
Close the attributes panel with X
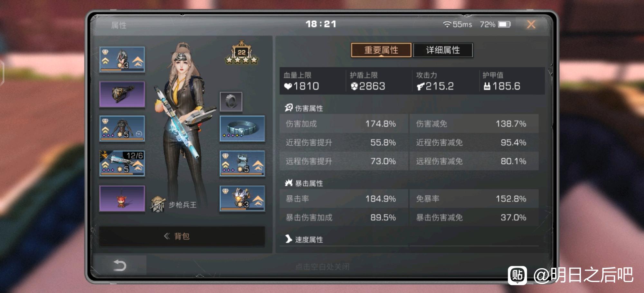(531, 24)
